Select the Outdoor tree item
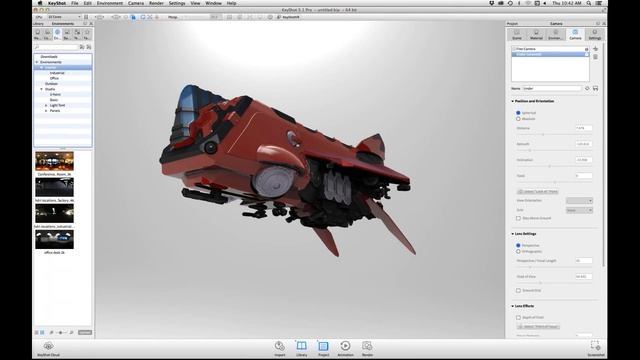The image size is (640, 360). 51,84
